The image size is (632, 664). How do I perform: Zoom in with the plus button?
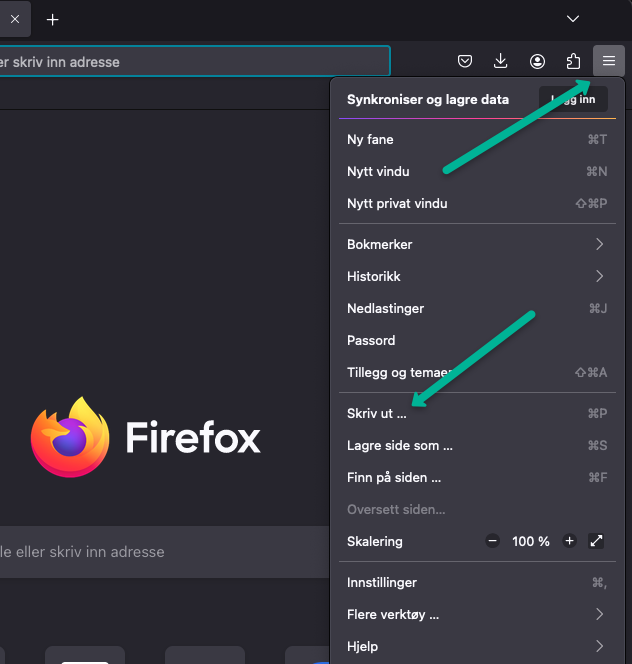[569, 541]
